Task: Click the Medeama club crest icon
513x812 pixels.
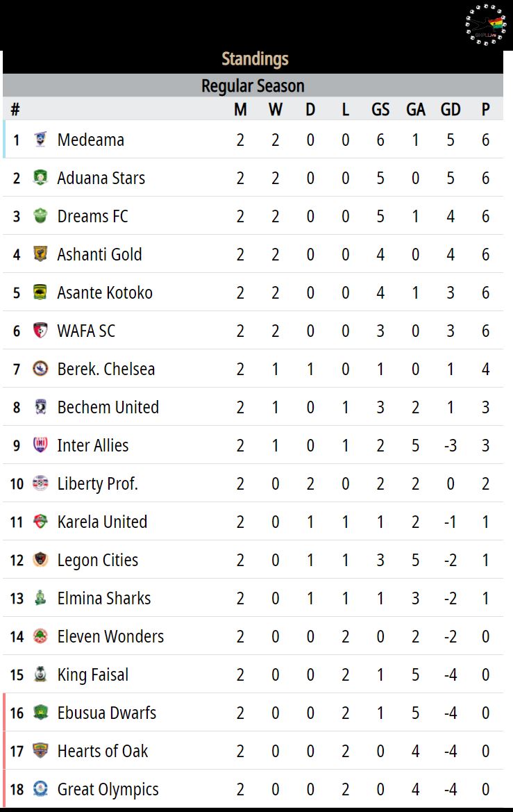Action: coord(40,140)
